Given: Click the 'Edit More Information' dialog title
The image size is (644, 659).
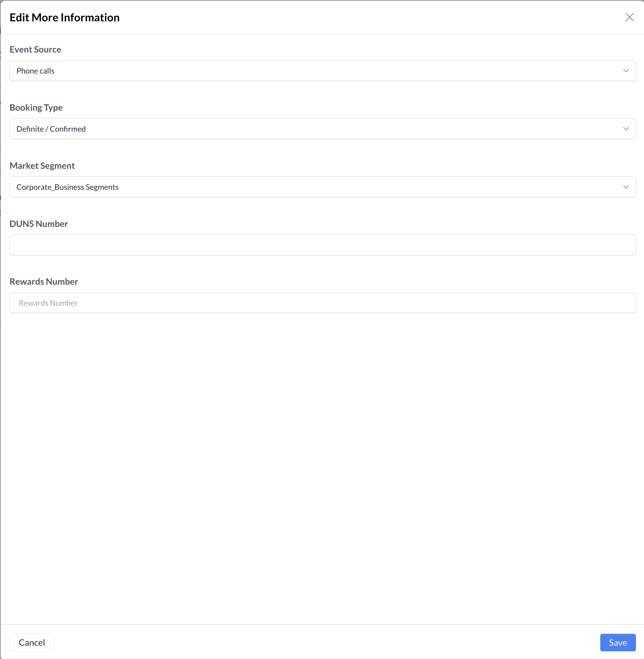Looking at the screenshot, I should pos(64,18).
